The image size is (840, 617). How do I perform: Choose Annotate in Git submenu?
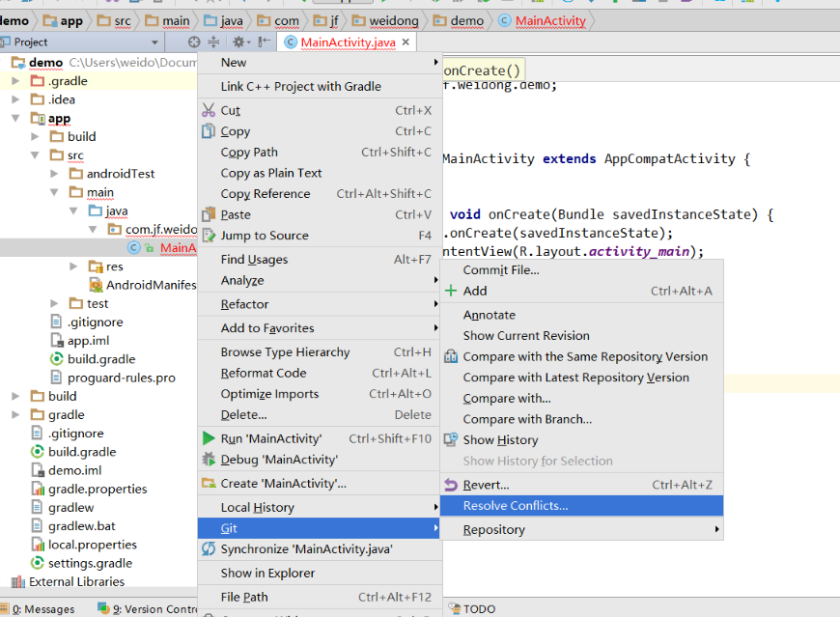pos(582,315)
